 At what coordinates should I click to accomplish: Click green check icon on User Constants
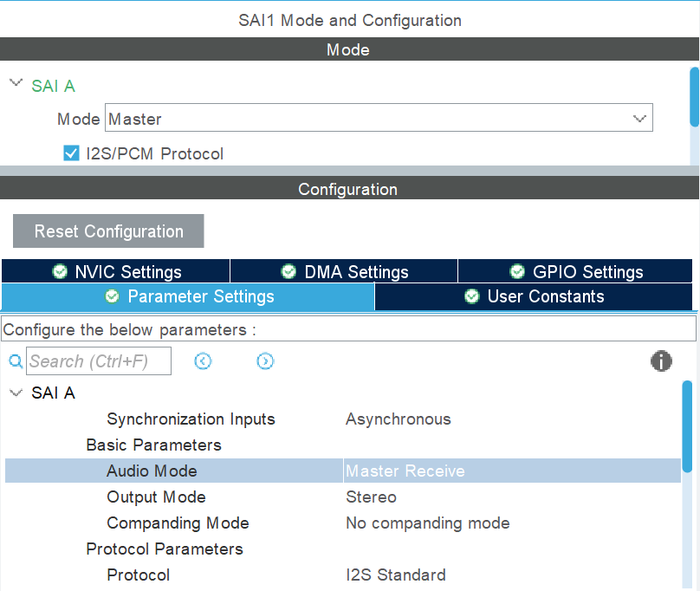point(472,296)
